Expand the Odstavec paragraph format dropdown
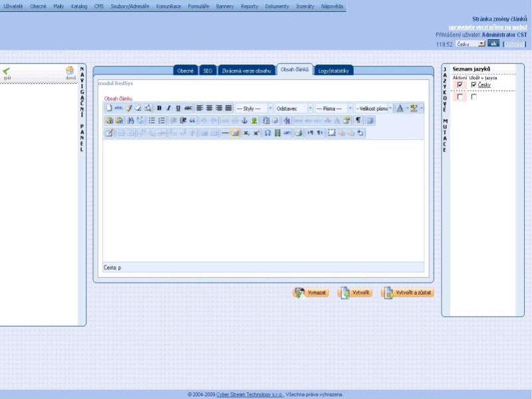This screenshot has width=532, height=399. pos(293,108)
